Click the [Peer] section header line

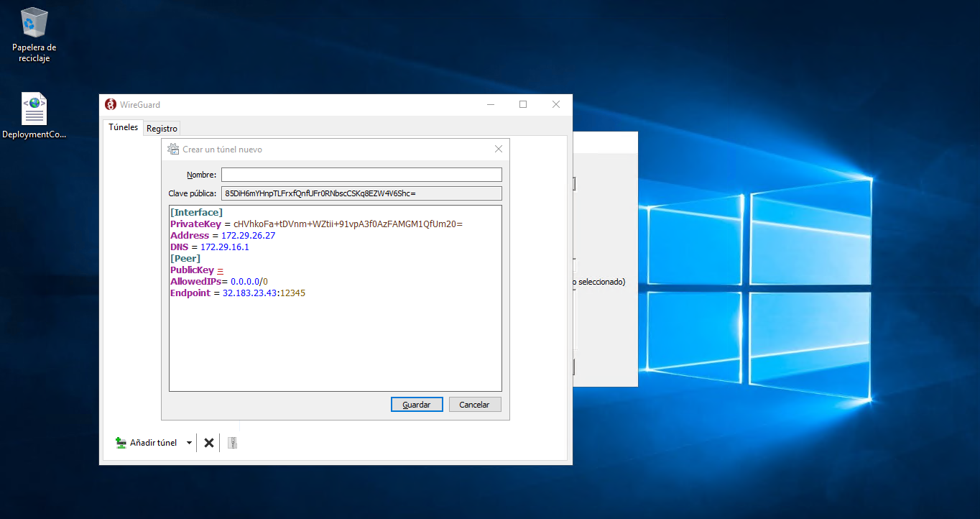185,259
